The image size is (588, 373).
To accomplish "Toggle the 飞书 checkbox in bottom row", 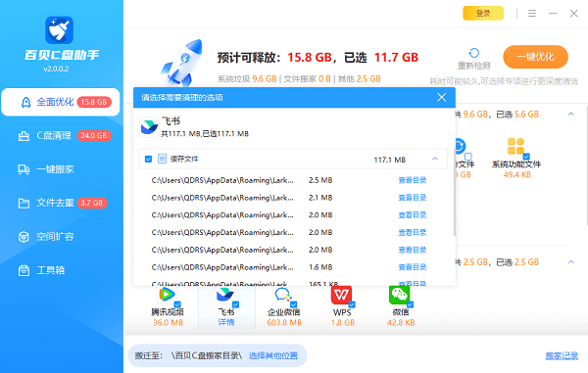I will coord(235,304).
